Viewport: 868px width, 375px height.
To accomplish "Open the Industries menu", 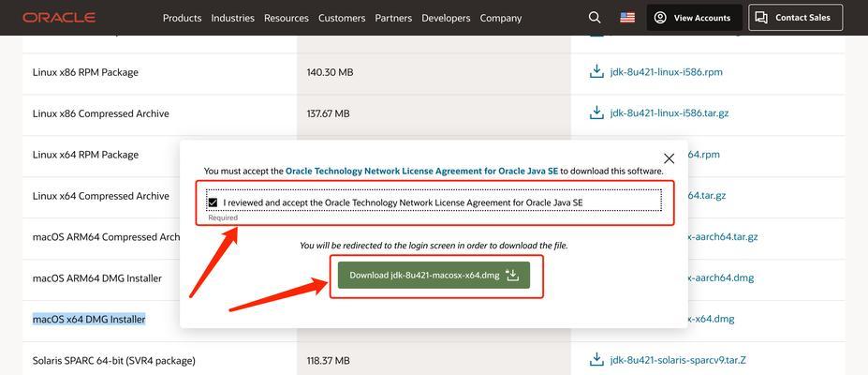I will (232, 18).
